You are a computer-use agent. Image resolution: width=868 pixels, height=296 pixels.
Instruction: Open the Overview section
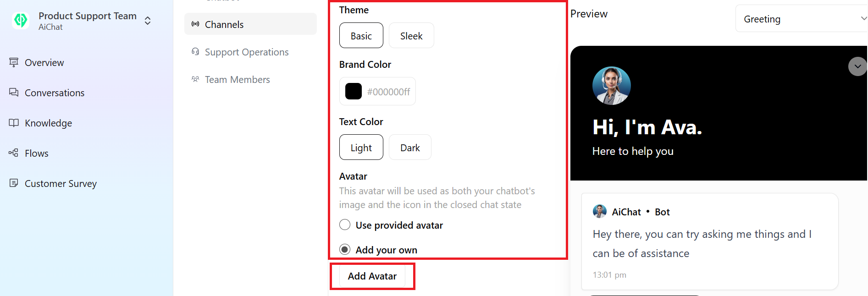[x=44, y=62]
